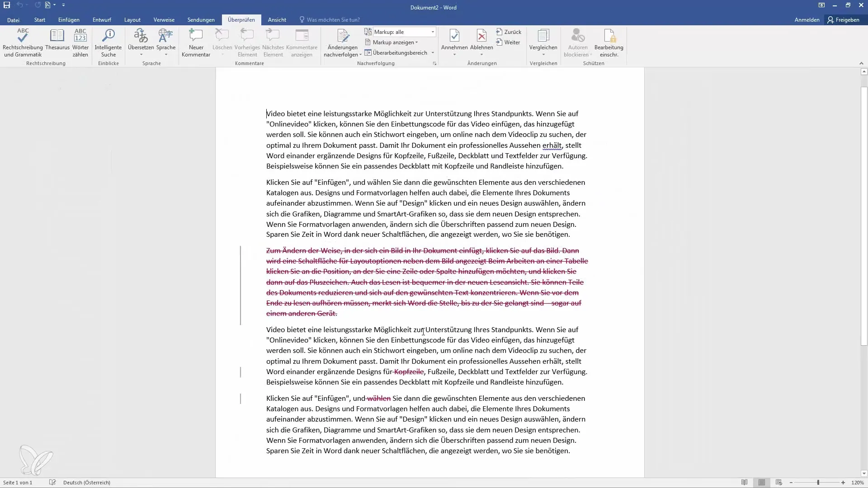Viewport: 868px width, 488px height.
Task: Expand the Sprache dropdown arrow
Action: click(166, 55)
